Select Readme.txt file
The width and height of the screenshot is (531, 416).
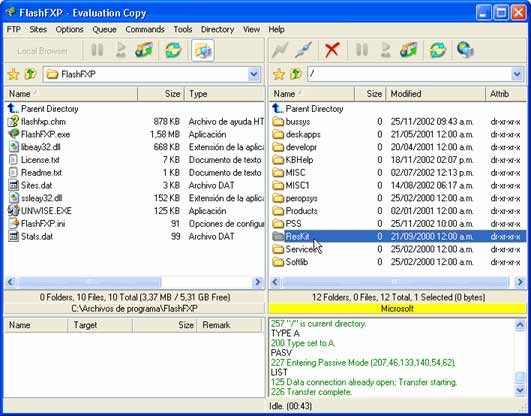[41, 173]
